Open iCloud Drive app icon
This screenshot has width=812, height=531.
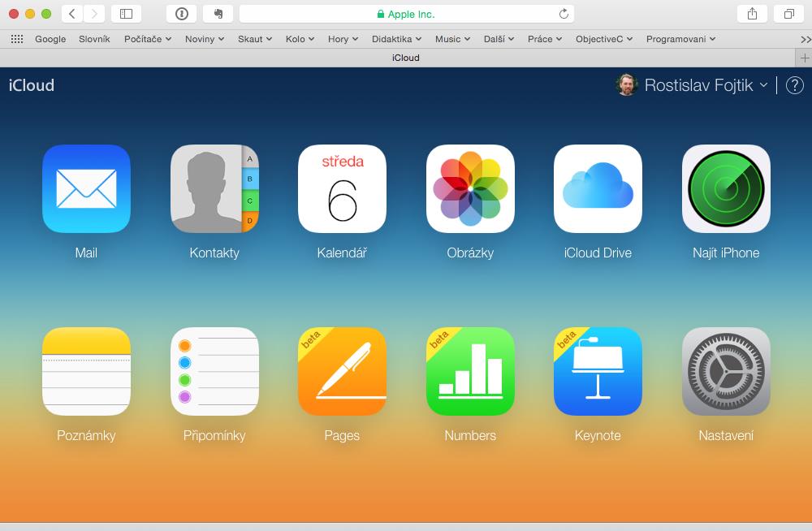coord(598,188)
